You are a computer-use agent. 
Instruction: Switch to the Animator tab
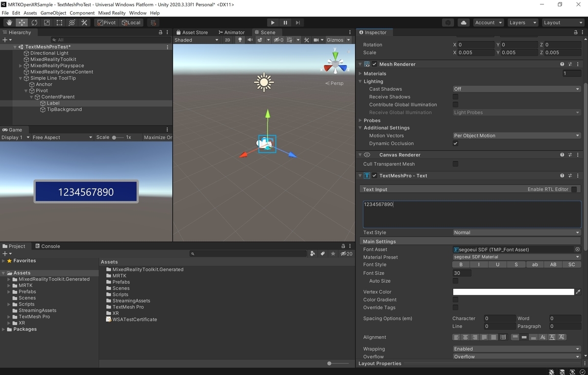232,32
